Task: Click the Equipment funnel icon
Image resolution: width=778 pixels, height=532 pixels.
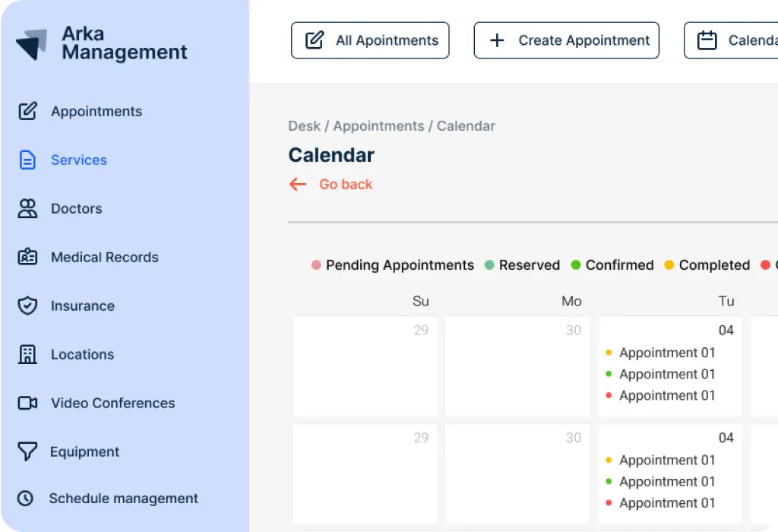Action: pos(27,451)
